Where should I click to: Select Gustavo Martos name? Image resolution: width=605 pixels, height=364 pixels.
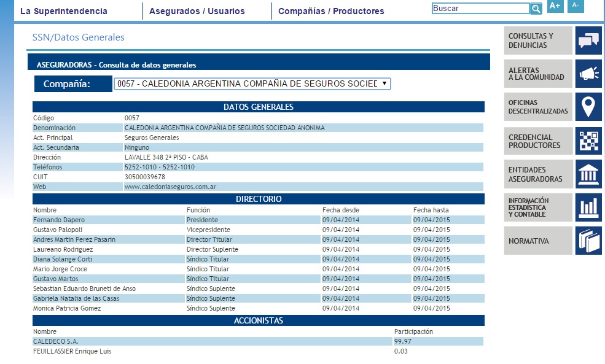point(55,279)
